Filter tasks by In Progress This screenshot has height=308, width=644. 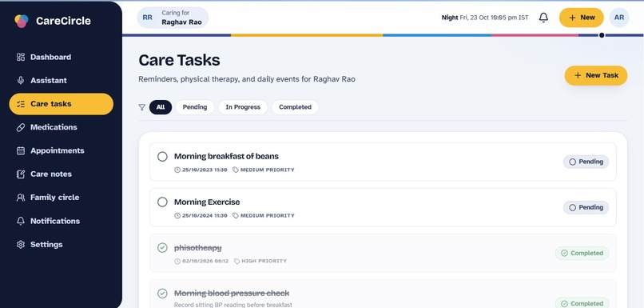(243, 107)
